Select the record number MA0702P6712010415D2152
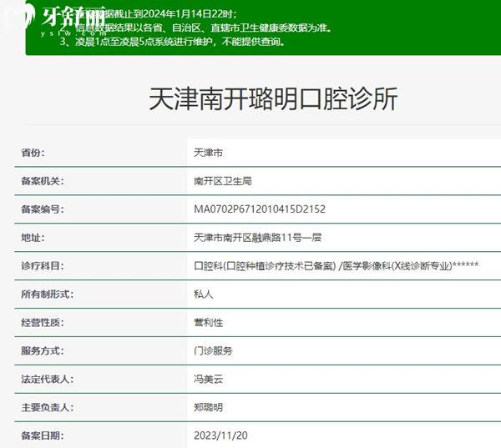501x448 pixels. [x=260, y=209]
